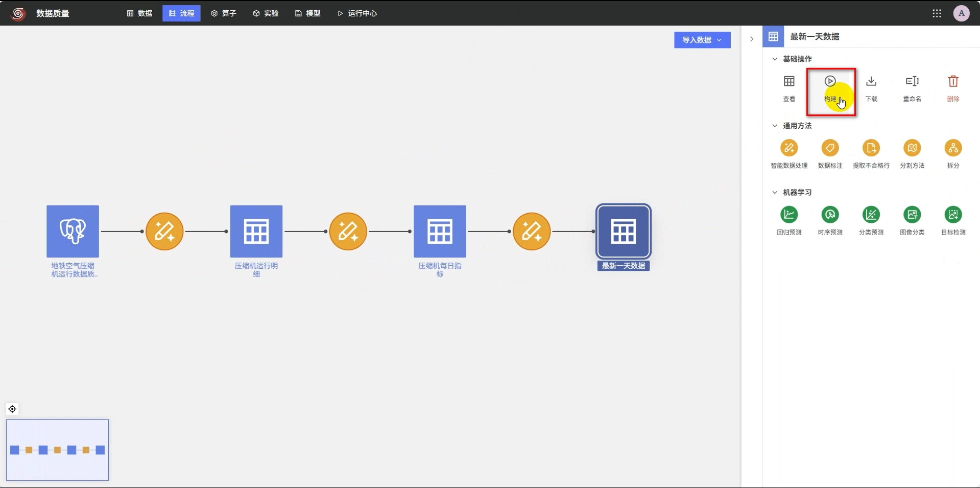Click the 查看 table icon
The width and height of the screenshot is (980, 488).
point(789,81)
